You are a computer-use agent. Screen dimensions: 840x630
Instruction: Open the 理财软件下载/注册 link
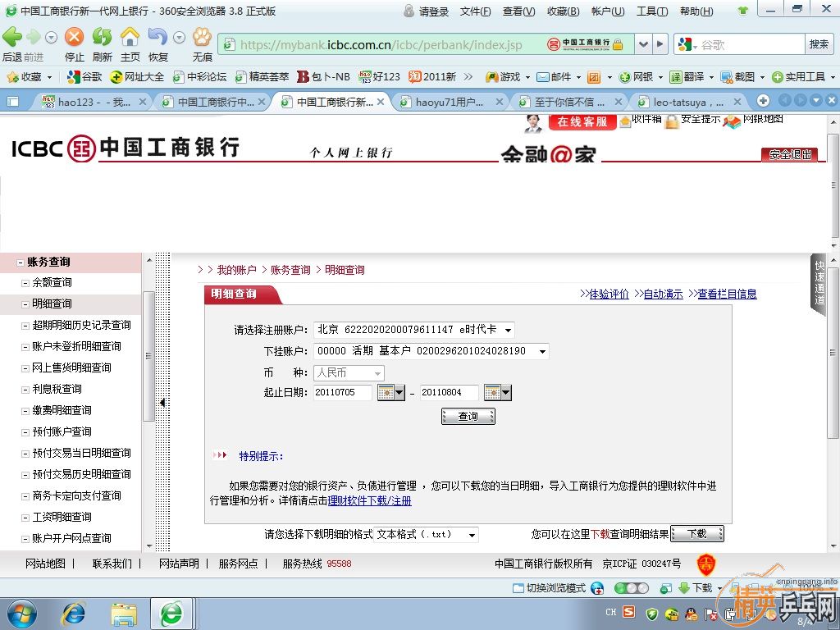click(x=370, y=501)
